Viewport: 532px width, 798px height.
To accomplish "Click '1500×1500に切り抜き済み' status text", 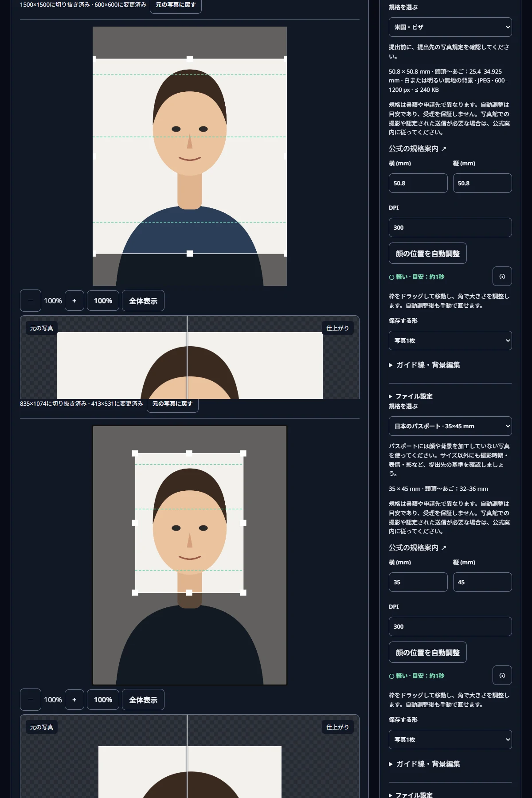I will 55,4.
